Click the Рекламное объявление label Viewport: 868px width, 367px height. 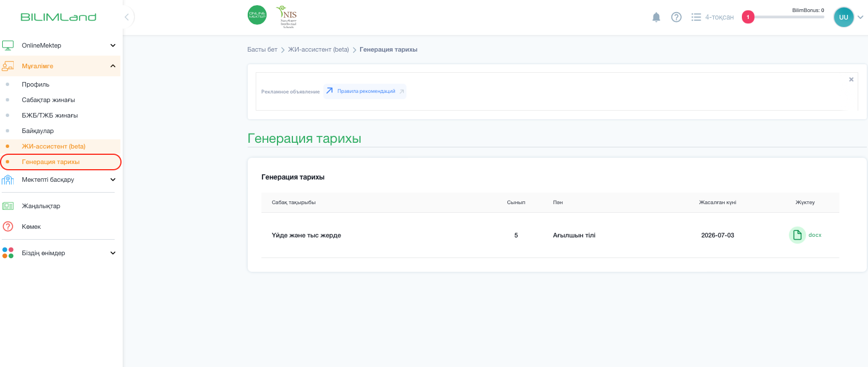click(290, 92)
